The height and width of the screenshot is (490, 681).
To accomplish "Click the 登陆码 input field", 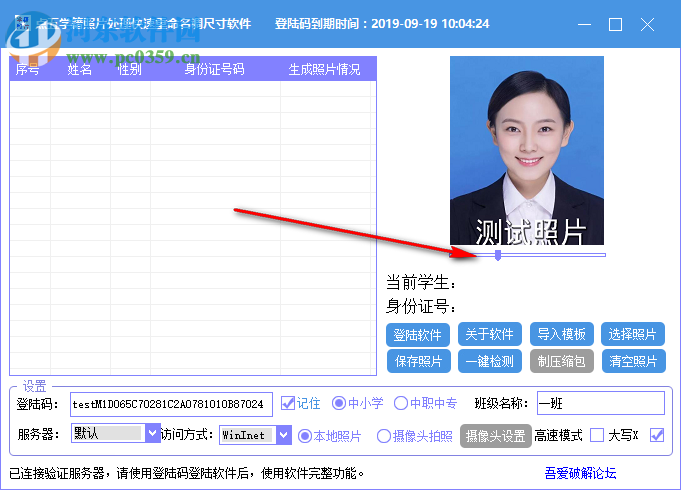I will pos(171,404).
